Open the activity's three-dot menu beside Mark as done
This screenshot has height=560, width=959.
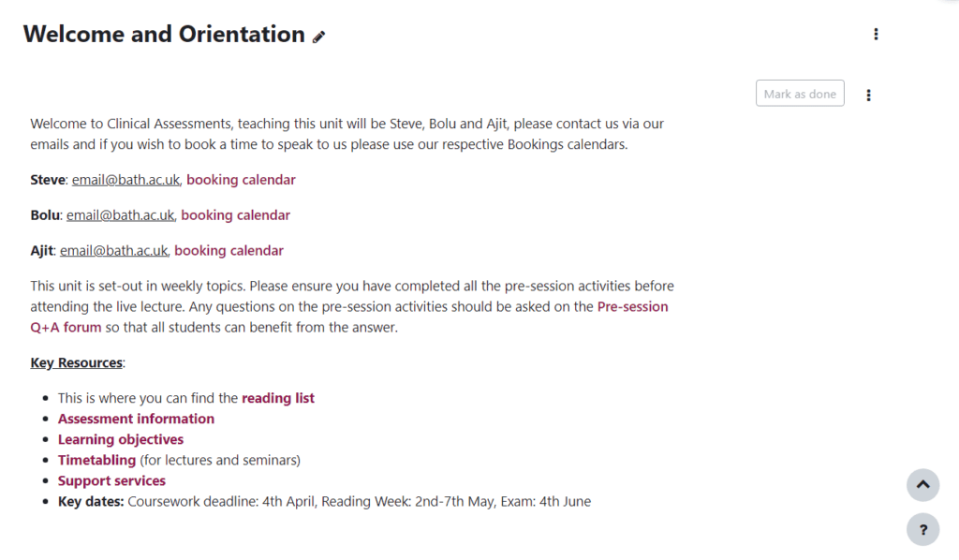[x=869, y=95]
